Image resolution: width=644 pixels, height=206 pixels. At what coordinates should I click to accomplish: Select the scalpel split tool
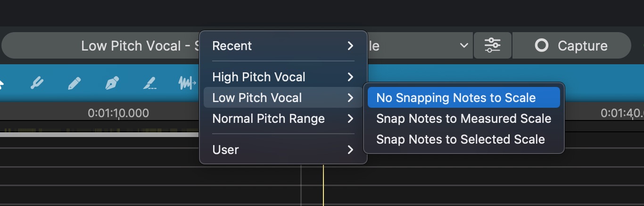pos(149,84)
